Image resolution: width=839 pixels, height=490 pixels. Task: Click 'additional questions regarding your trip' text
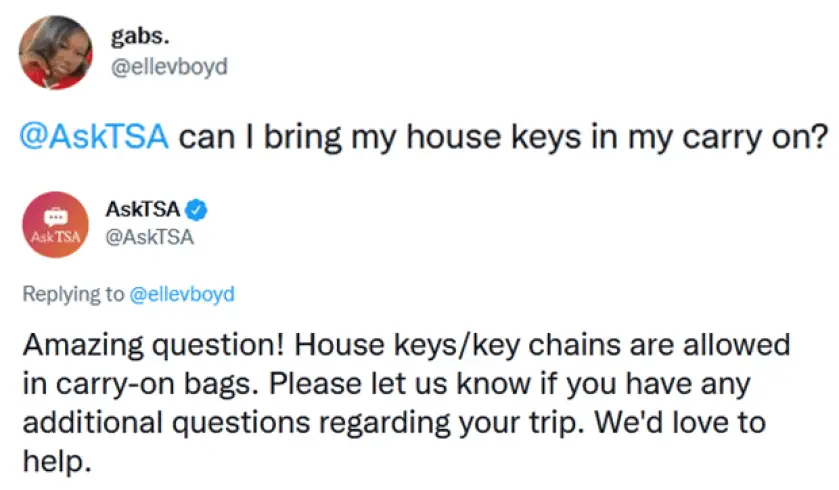tap(304, 423)
